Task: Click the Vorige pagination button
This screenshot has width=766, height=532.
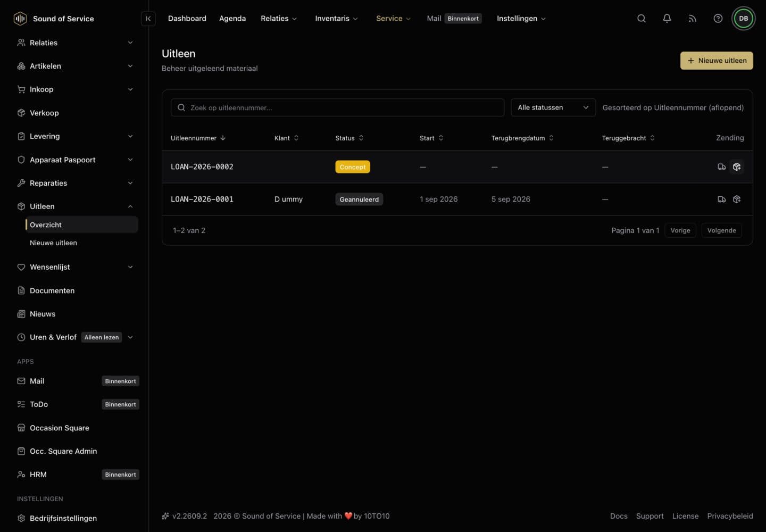Action: pos(680,230)
